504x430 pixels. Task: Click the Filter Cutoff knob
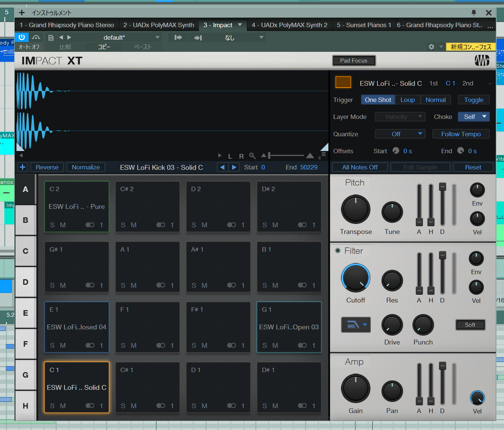(355, 278)
